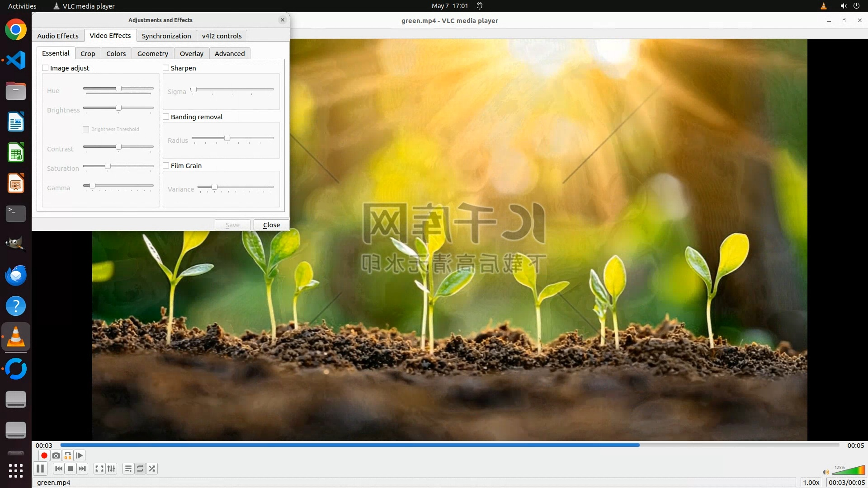This screenshot has height=488, width=868.
Task: Click the volume level slider
Action: pyautogui.click(x=848, y=471)
